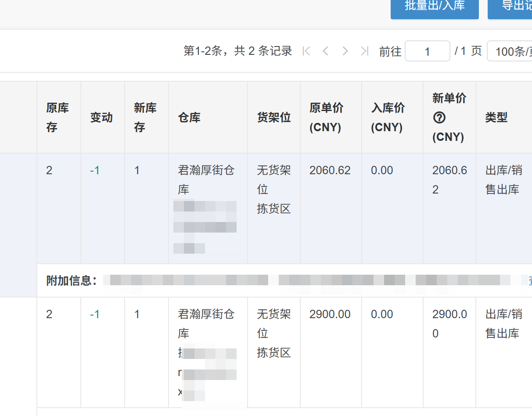Click first row's 出库/销售出库 type cell

(503, 180)
